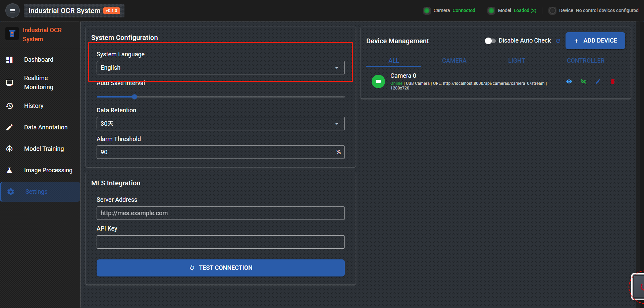Click the Camera connection status indicator
The height and width of the screenshot is (308, 644).
click(427, 11)
